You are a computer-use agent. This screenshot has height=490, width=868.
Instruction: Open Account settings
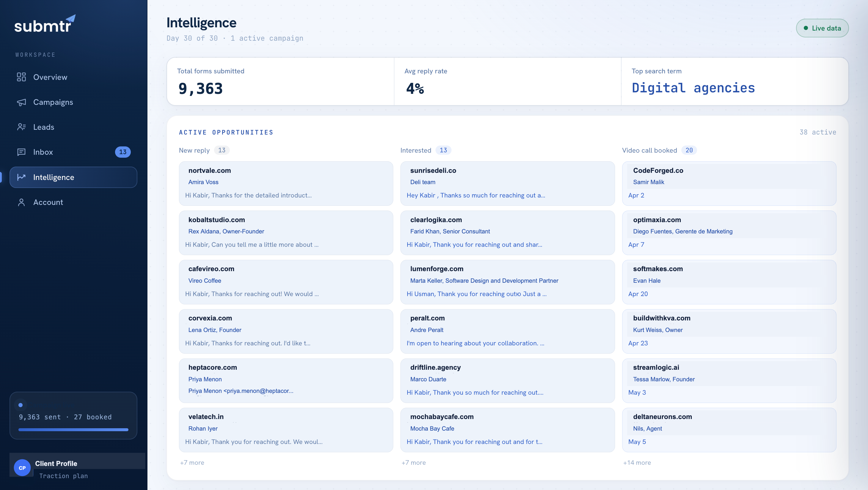[73, 202]
